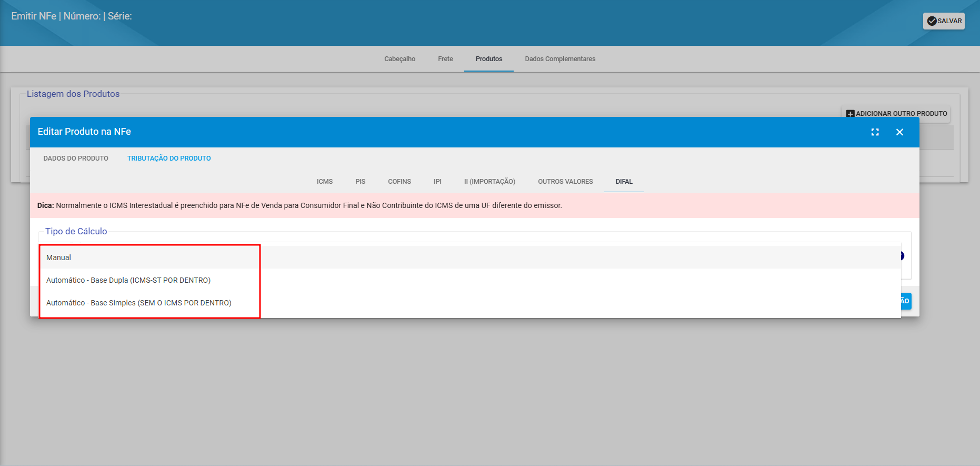Image resolution: width=980 pixels, height=466 pixels.
Task: Choose the Manual calculation option
Action: pyautogui.click(x=470, y=257)
